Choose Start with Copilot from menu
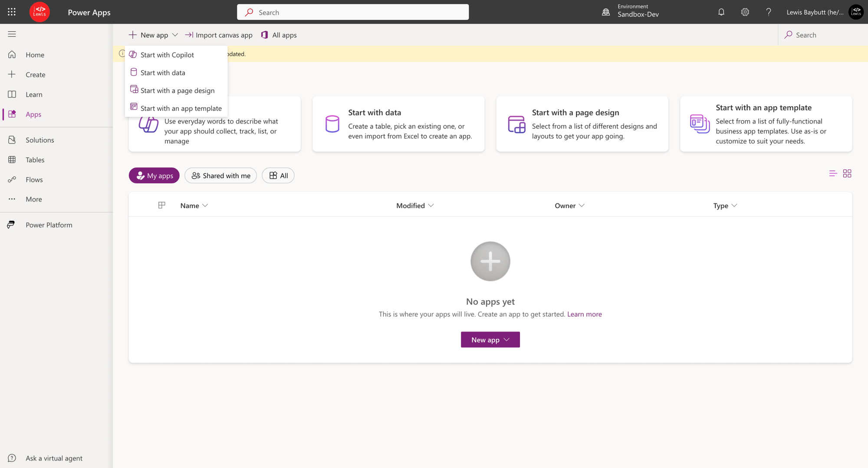This screenshot has height=468, width=868. 176,55
